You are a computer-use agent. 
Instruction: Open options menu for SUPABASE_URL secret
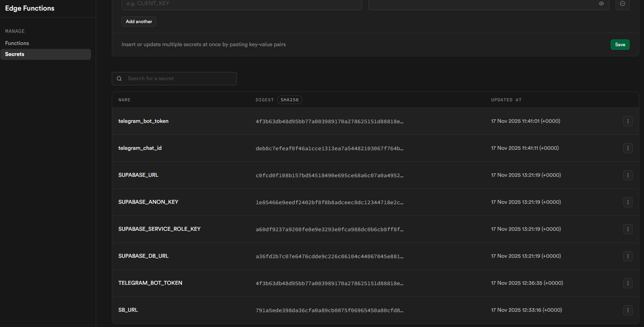coord(628,175)
